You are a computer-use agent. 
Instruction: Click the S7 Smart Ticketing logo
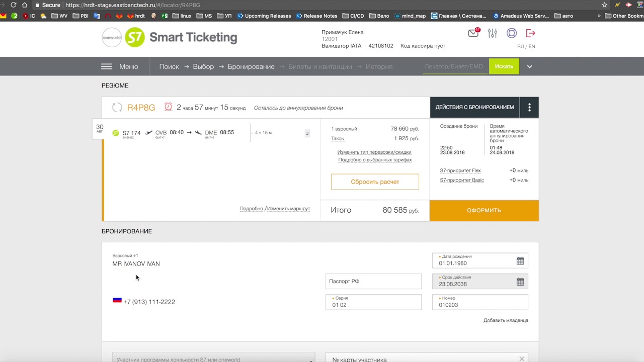[x=181, y=37]
